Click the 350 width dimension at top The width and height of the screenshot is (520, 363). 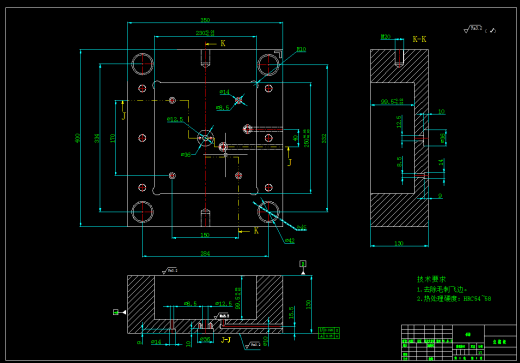205,20
